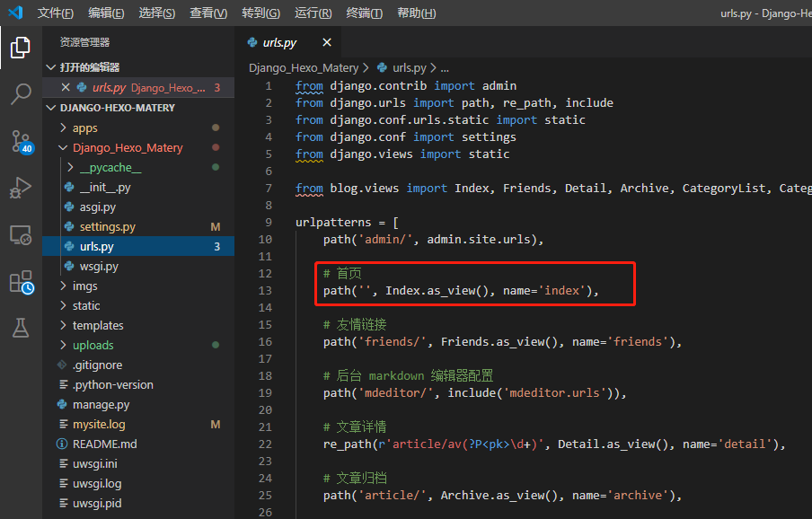Open the Search view icon
This screenshot has width=812, height=519.
click(21, 94)
